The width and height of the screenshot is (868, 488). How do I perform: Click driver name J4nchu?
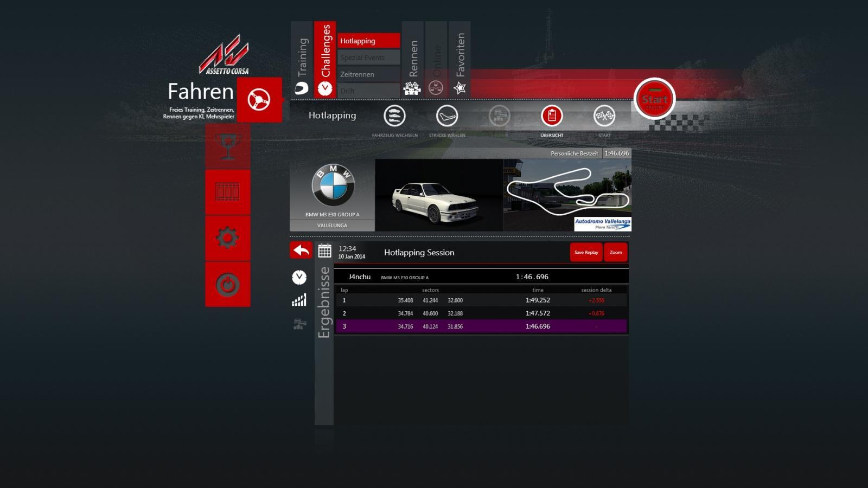(359, 277)
